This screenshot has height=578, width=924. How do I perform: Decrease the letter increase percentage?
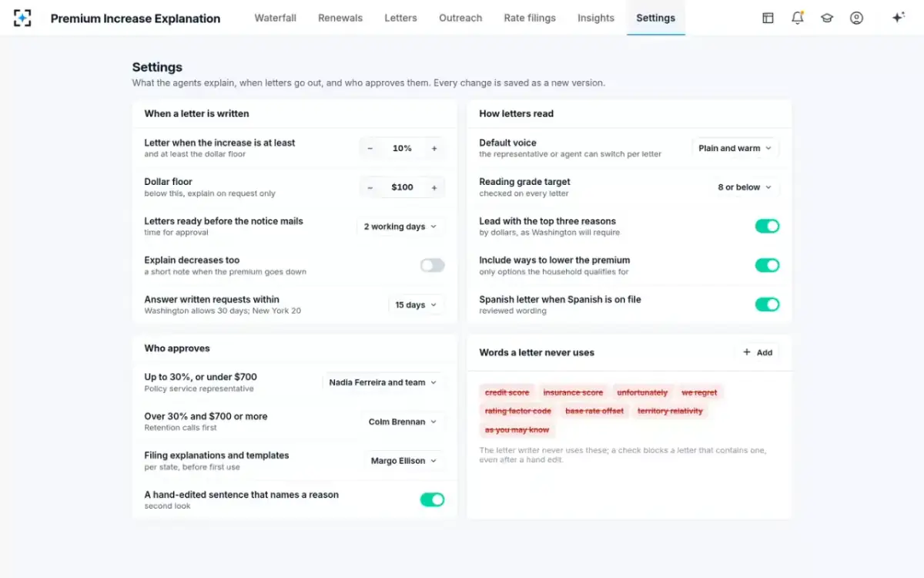(x=370, y=148)
